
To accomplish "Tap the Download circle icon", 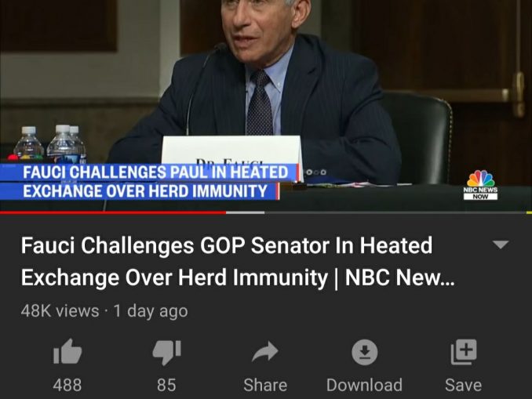I will (364, 352).
